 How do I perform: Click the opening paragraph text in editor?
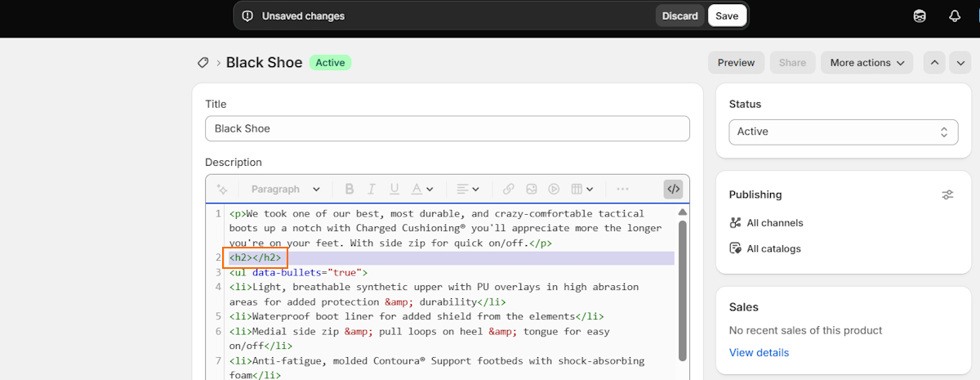point(445,228)
